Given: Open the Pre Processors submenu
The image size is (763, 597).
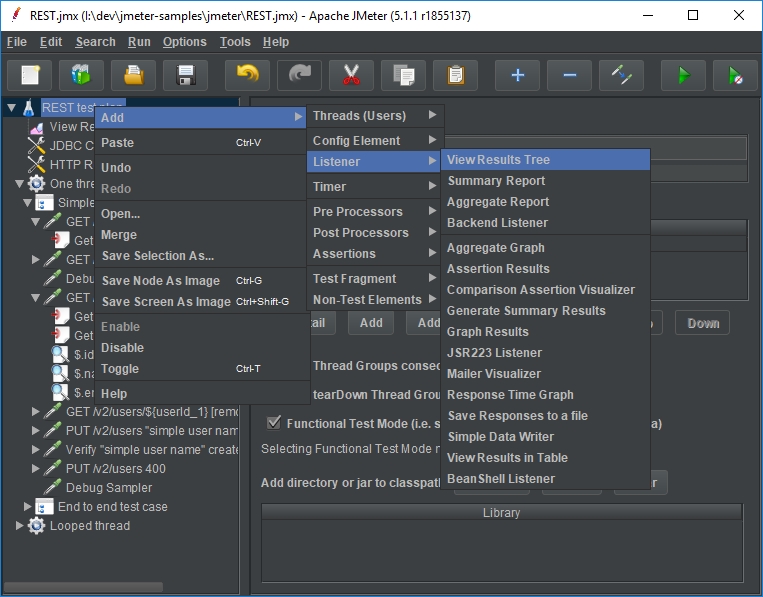Looking at the screenshot, I should pos(375,212).
